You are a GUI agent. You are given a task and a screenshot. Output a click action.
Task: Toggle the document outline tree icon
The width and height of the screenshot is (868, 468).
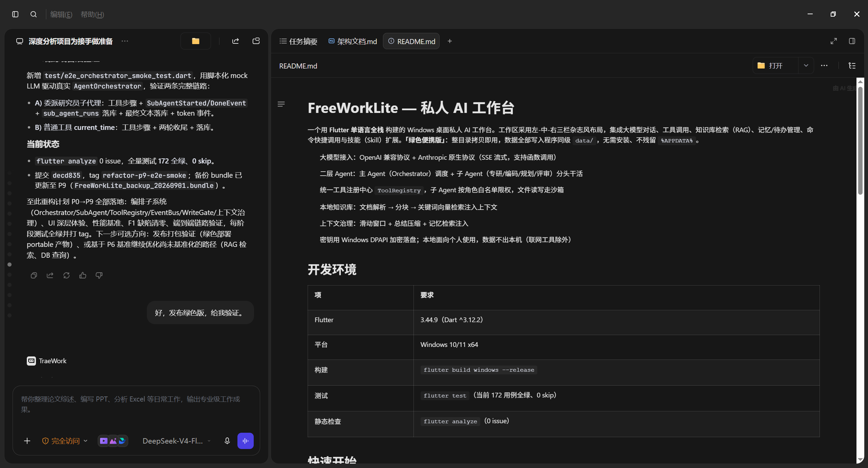tap(852, 65)
